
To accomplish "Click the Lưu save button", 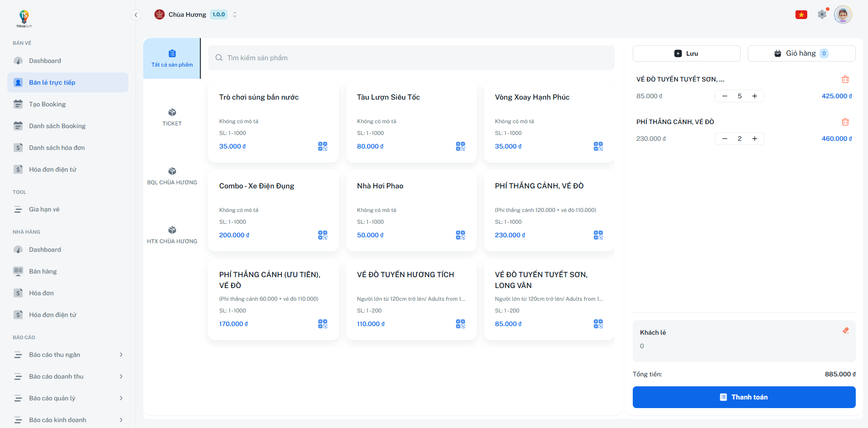I will click(686, 53).
